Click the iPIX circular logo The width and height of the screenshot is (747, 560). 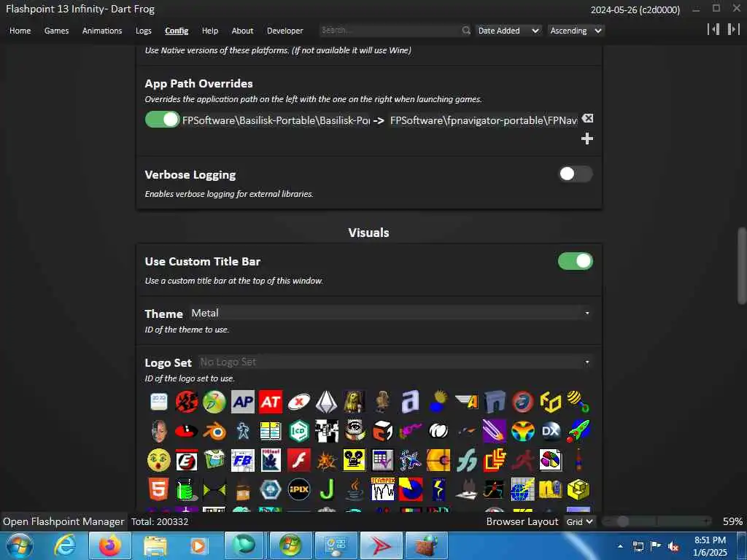tap(298, 489)
